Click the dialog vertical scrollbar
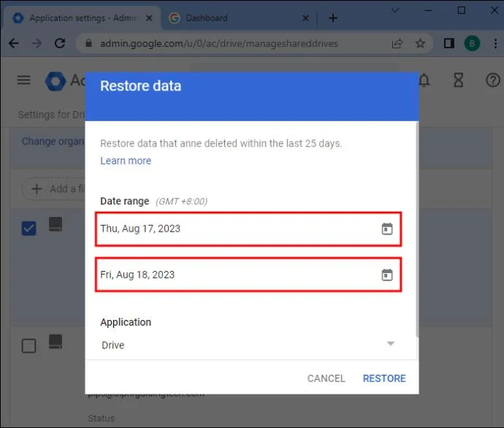 tap(417, 229)
